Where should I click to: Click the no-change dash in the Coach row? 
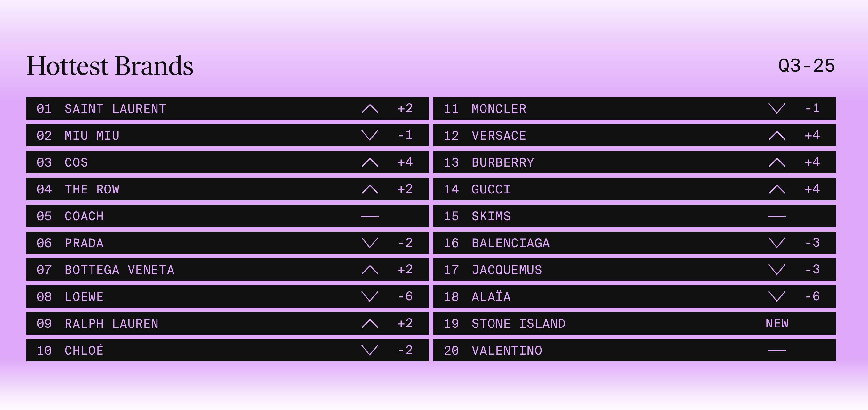tap(370, 216)
